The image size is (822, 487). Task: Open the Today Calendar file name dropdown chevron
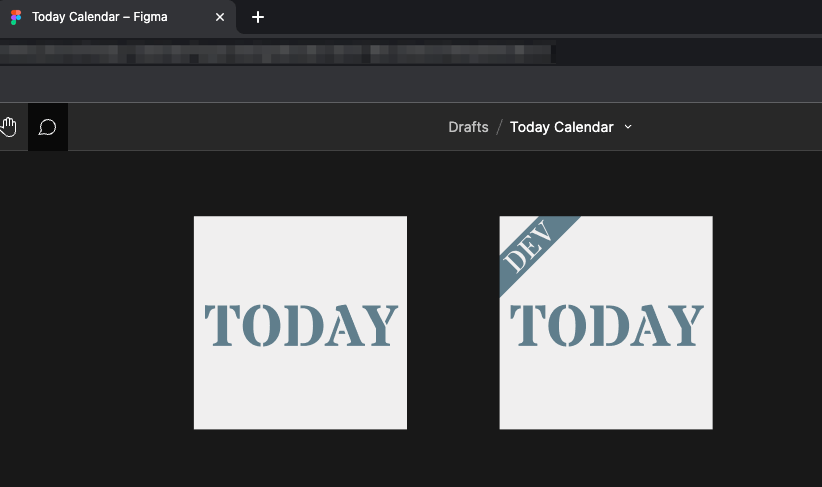coord(628,127)
